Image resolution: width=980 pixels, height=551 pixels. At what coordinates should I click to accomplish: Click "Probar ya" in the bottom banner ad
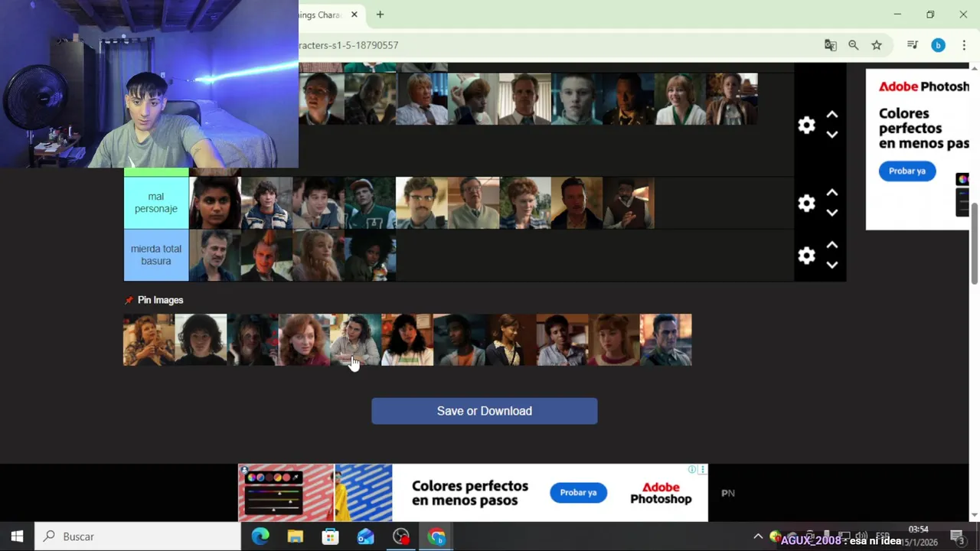pos(578,492)
